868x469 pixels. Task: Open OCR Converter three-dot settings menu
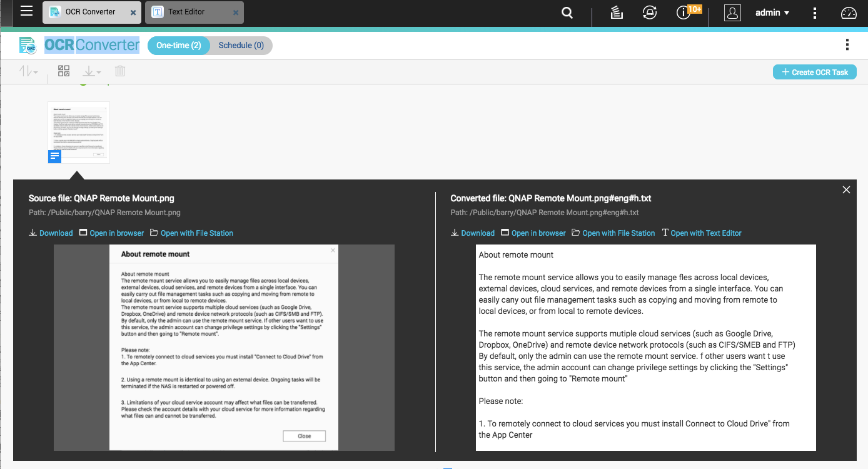pos(847,44)
